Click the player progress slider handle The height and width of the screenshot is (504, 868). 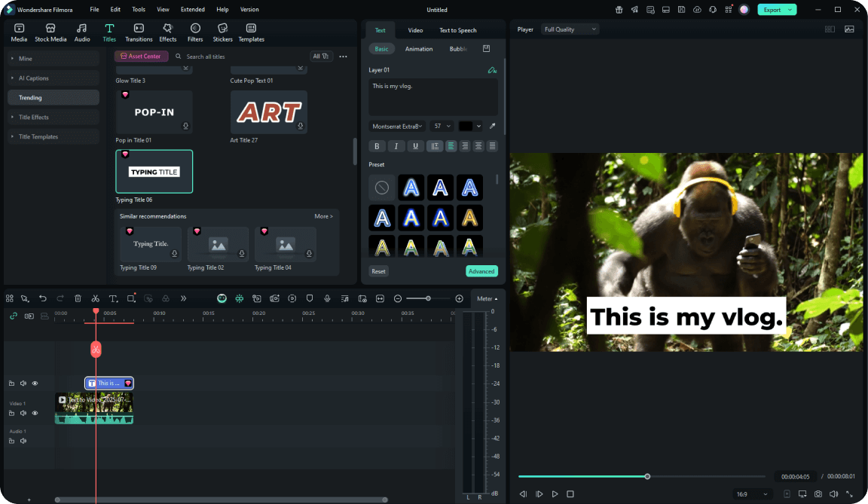click(647, 476)
